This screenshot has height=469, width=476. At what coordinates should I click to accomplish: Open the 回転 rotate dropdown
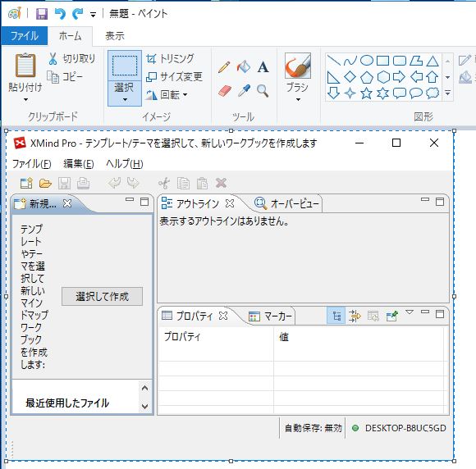pos(167,95)
